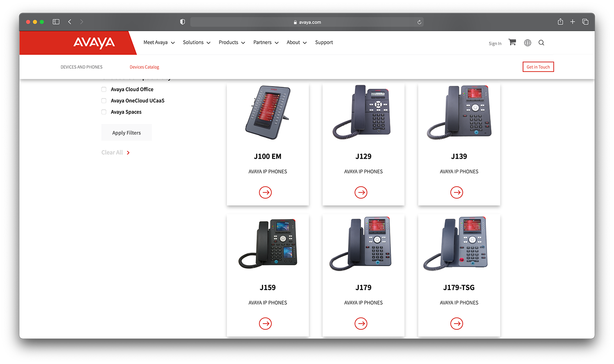
Task: Click the J179 product title
Action: pyautogui.click(x=363, y=288)
